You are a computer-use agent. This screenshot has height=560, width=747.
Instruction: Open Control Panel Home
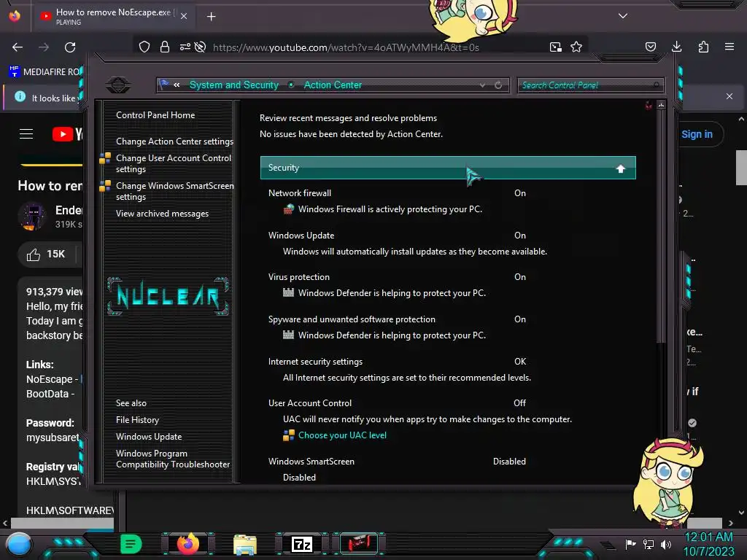point(155,114)
